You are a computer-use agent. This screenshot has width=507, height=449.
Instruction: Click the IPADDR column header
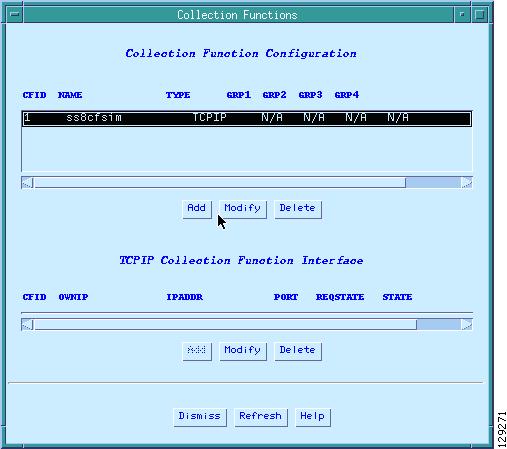[x=185, y=297]
